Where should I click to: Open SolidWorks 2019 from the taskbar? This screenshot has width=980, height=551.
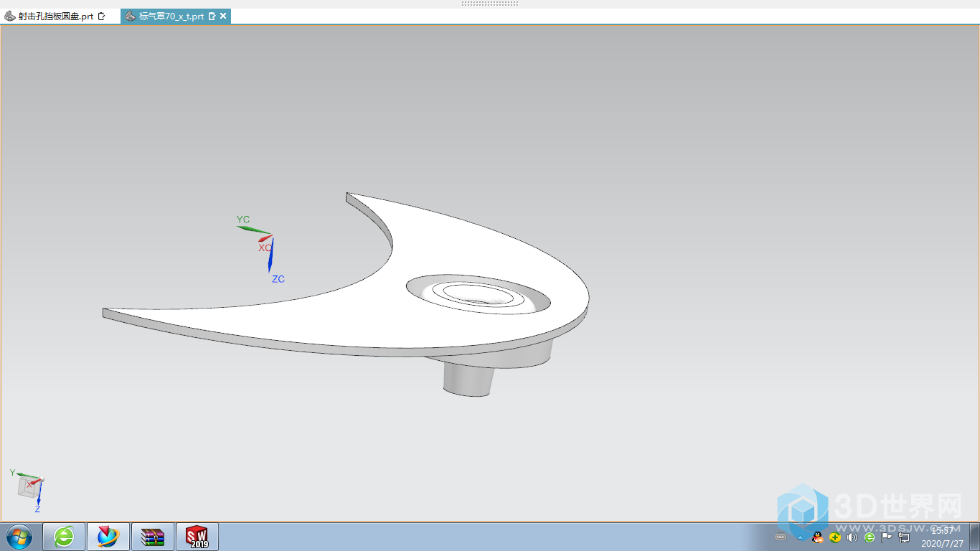(x=197, y=537)
